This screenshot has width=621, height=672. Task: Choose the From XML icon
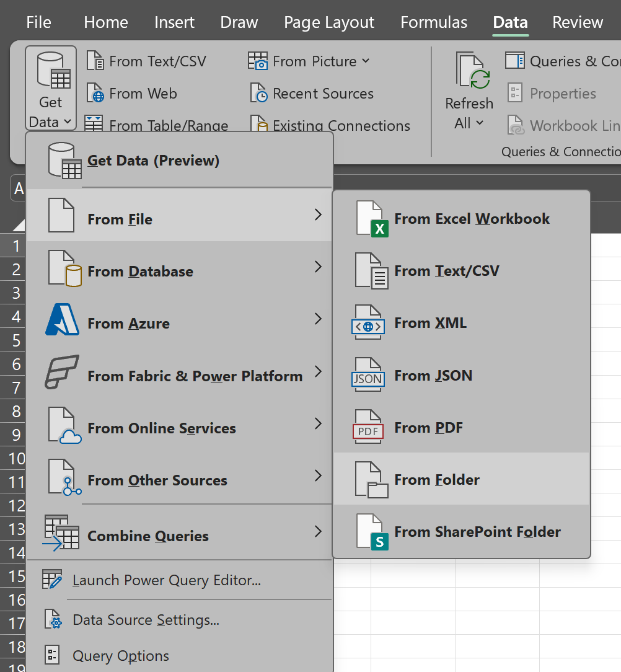coord(368,323)
